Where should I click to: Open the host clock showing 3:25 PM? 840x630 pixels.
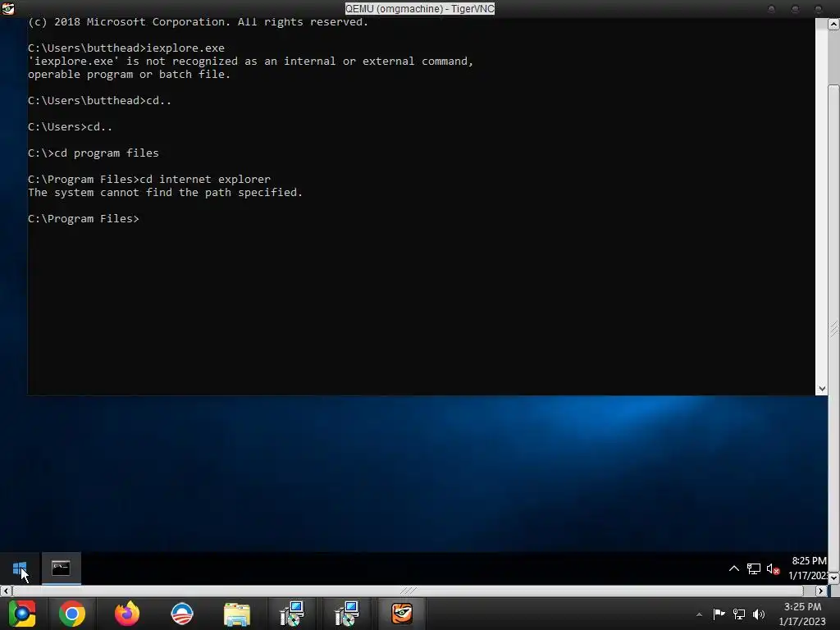pos(802,614)
